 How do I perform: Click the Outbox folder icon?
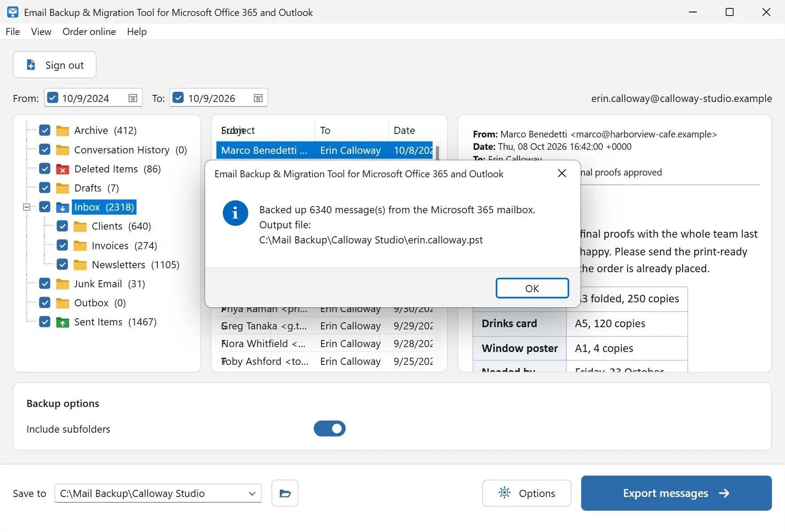(63, 303)
